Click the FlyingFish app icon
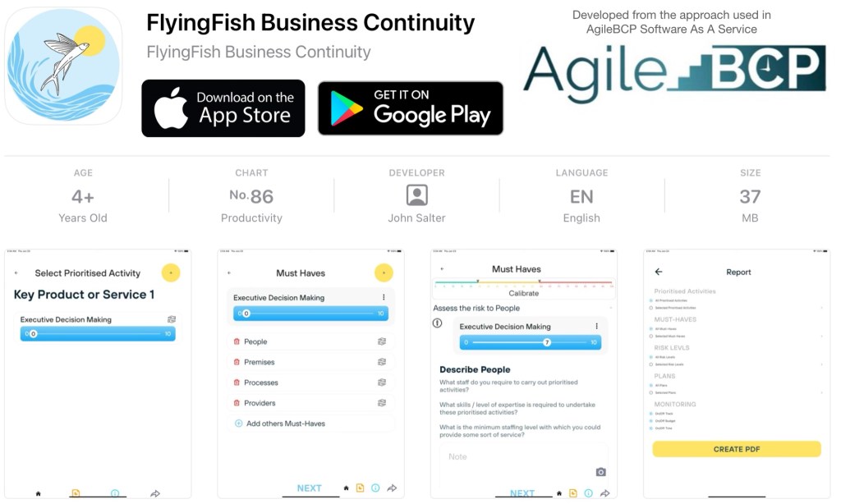Image resolution: width=841 pixels, height=504 pixels. (63, 66)
